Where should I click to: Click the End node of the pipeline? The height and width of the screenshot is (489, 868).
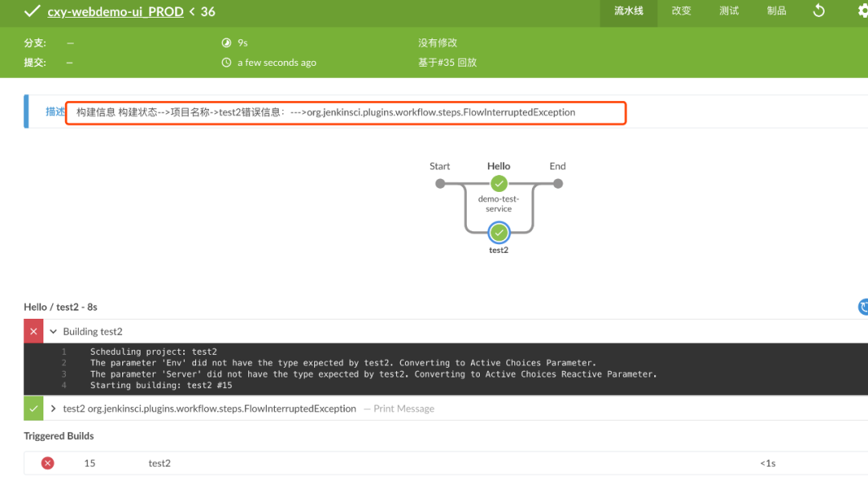coord(558,184)
